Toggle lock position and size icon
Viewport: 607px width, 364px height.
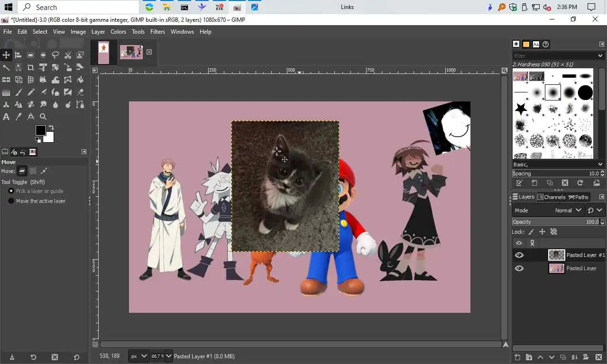(x=542, y=232)
